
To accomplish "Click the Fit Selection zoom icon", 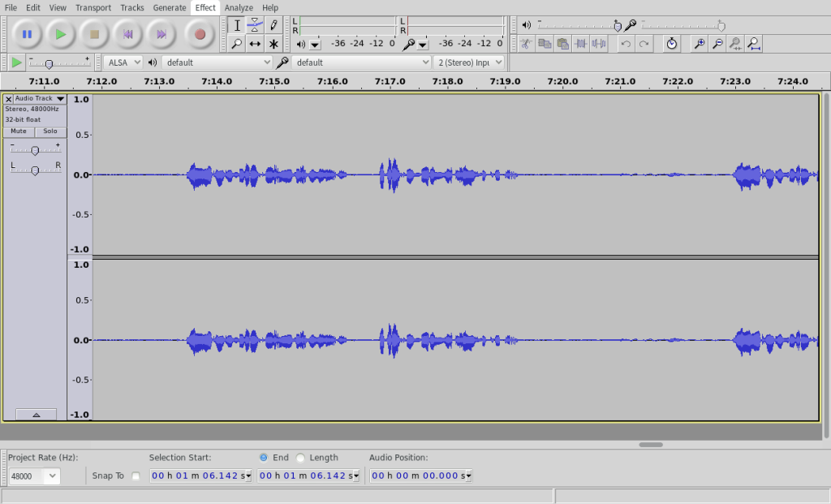I will (735, 44).
